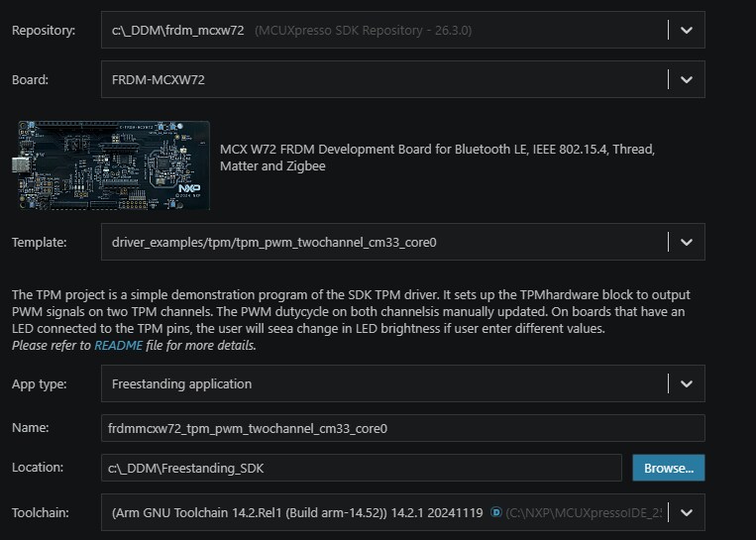Screen dimensions: 756x540
Task: Open the Template dropdown arrow
Action: (687, 242)
